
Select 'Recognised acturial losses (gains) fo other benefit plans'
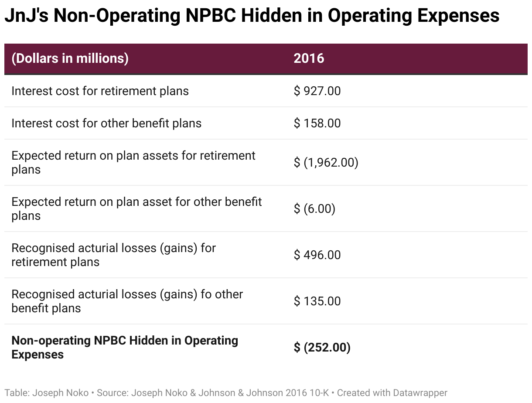pyautogui.click(x=127, y=301)
